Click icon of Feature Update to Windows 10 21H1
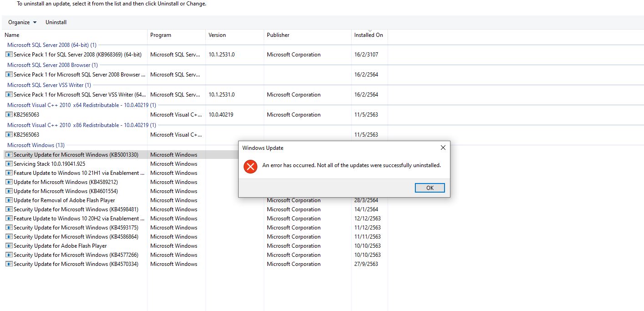 (9, 173)
